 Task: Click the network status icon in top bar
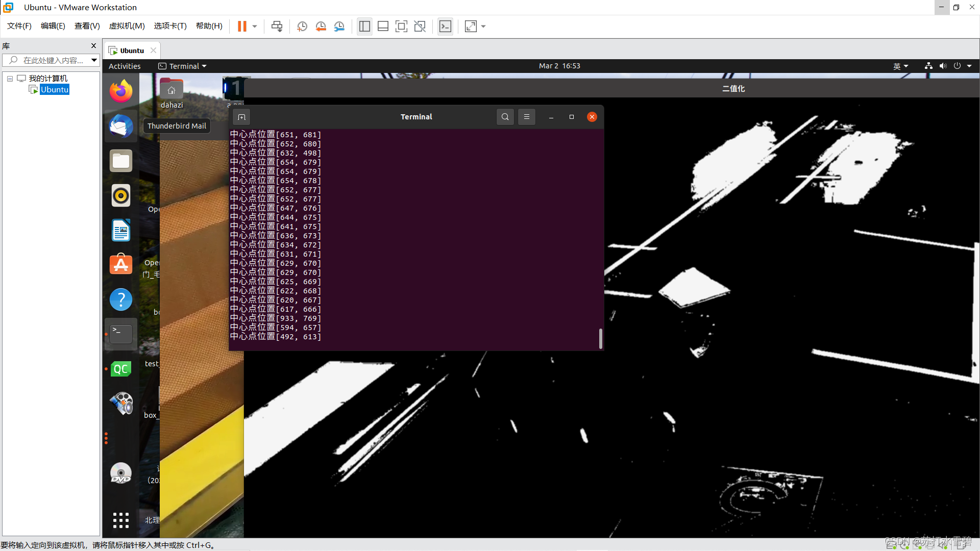coord(928,66)
